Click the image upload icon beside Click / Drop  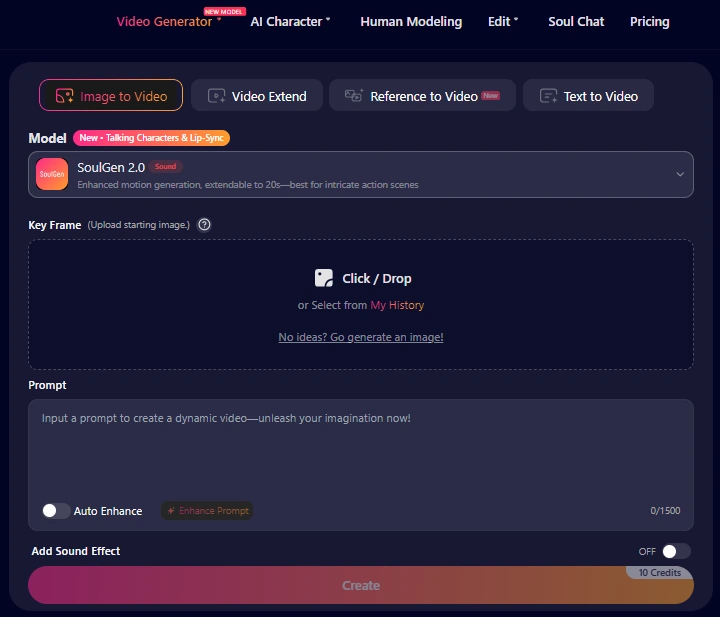324,278
